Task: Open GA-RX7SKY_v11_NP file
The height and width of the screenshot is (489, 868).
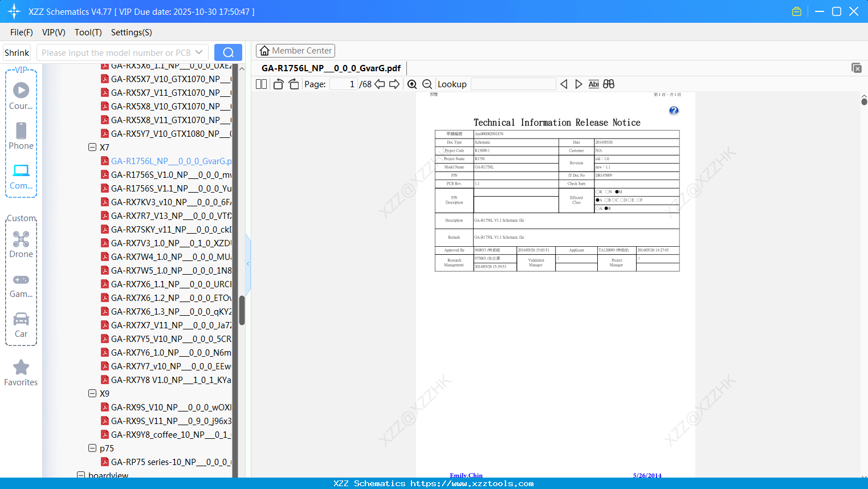Action: point(166,229)
